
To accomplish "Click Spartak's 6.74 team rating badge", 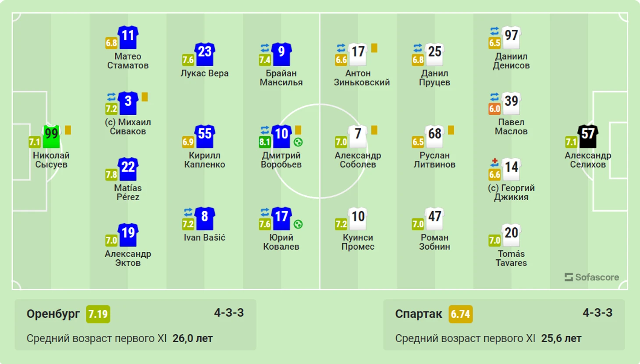I will pos(460,314).
